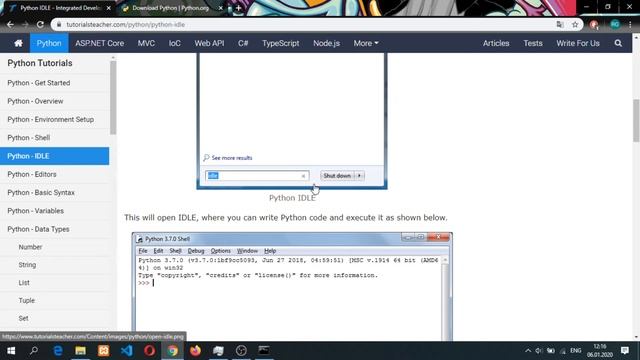Open Python - Overview in sidebar
This screenshot has width=640, height=360.
pyautogui.click(x=55, y=101)
